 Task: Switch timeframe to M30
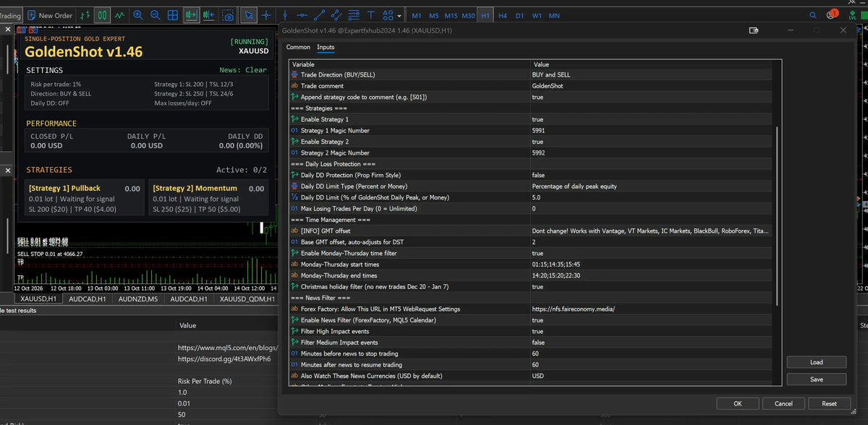point(469,15)
